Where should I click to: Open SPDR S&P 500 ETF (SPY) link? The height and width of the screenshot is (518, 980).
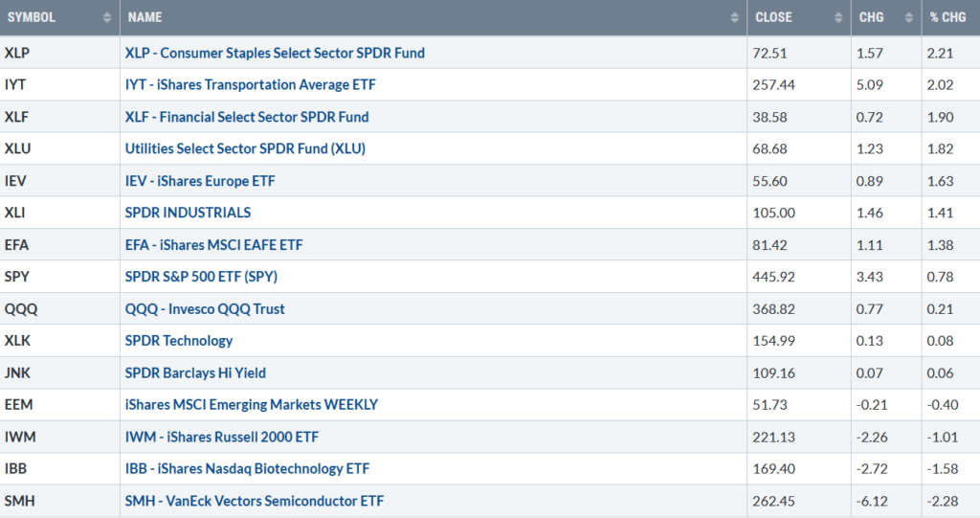[x=201, y=277]
